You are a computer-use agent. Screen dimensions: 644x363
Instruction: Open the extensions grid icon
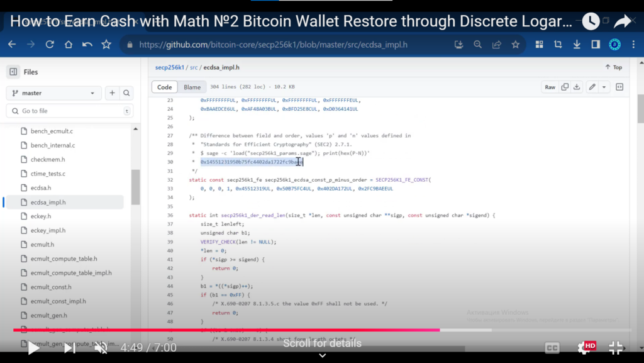[539, 44]
